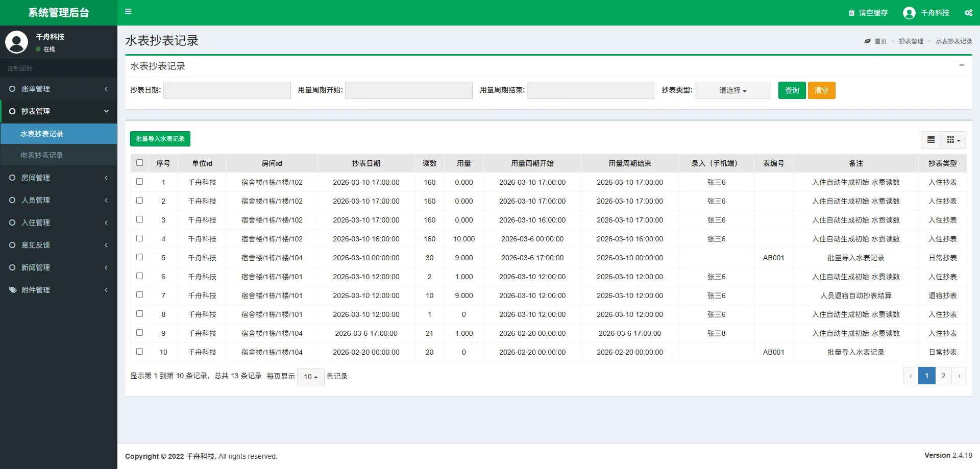This screenshot has width=980, height=469.
Task: Go to page 2 in pagination
Action: [x=943, y=376]
